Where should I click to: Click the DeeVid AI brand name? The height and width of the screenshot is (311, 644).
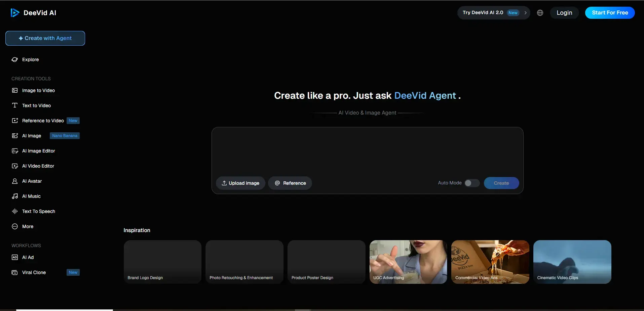tap(40, 13)
